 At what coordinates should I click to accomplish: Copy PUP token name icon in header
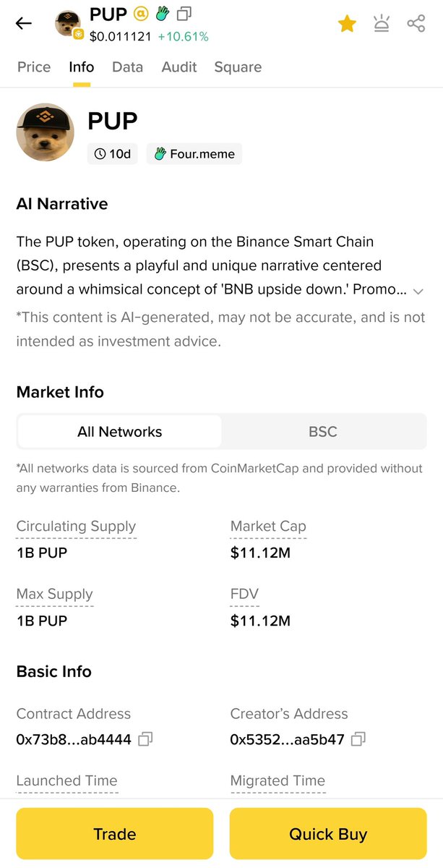(184, 13)
